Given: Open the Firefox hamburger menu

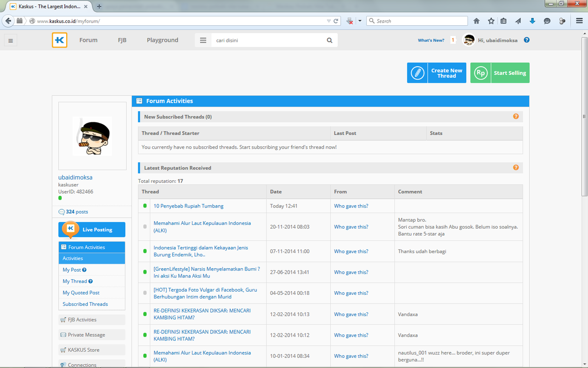Looking at the screenshot, I should 579,21.
